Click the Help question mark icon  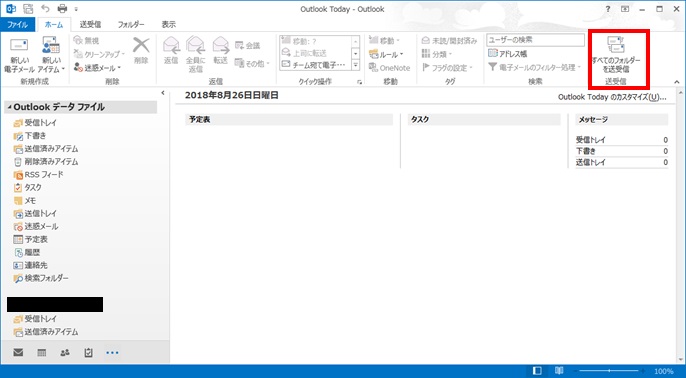point(608,9)
